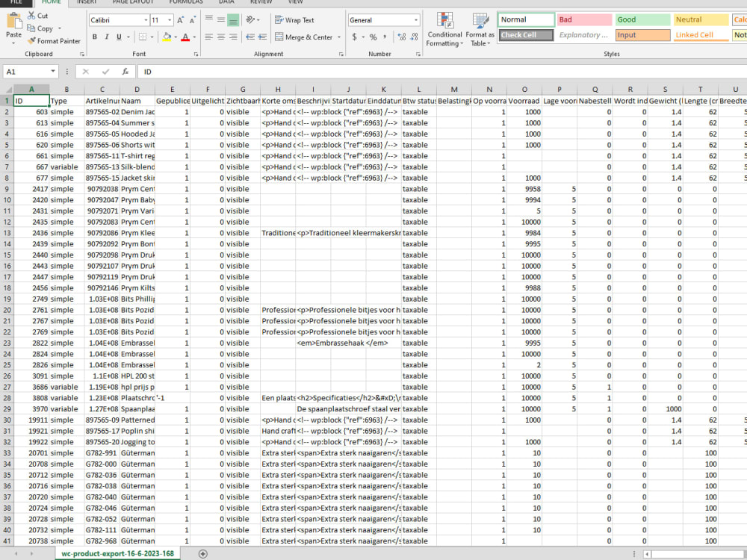Apply the red Font Color icon

point(185,37)
